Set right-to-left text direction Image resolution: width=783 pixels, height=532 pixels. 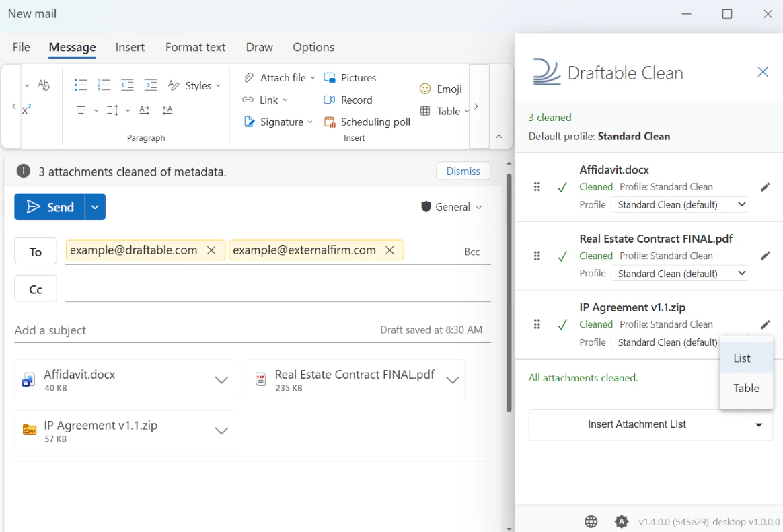(x=167, y=110)
